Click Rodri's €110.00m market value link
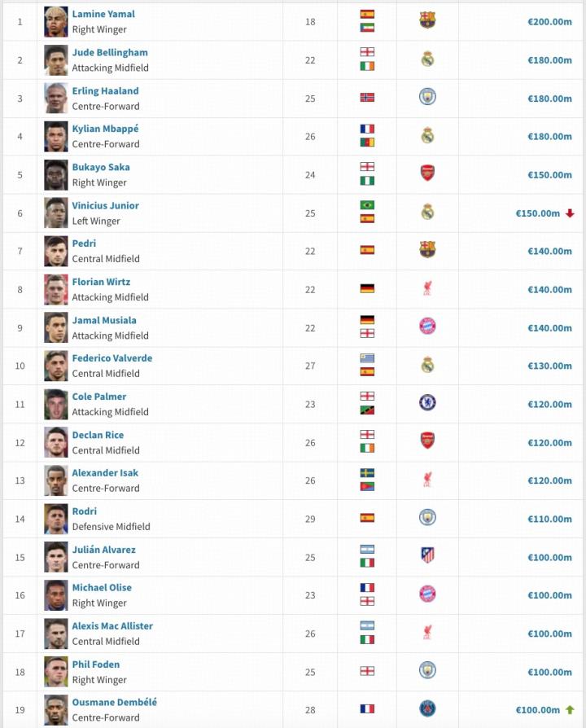The height and width of the screenshot is (728, 586). [549, 519]
